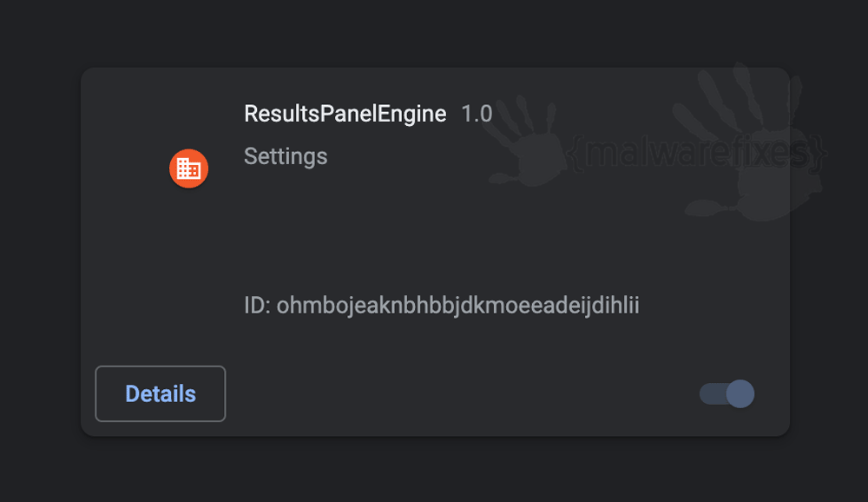
Task: Select the ResultsPanelEngine extension name
Action: coord(345,114)
